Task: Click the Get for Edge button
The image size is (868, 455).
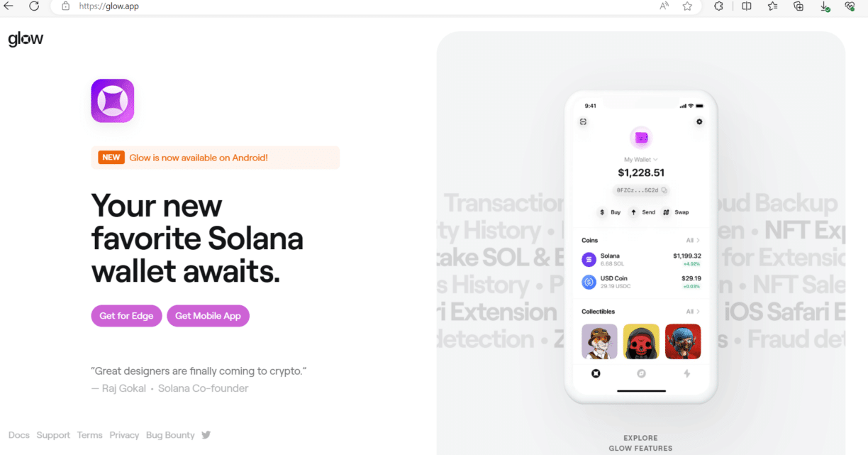Action: point(126,316)
